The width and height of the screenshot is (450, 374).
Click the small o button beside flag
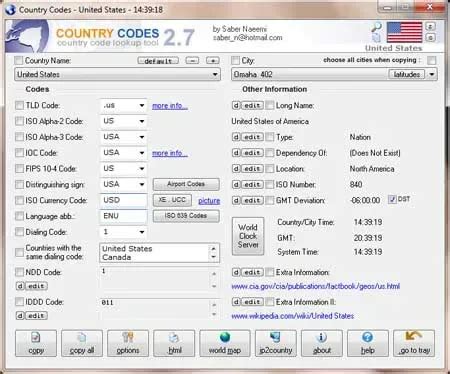[430, 37]
